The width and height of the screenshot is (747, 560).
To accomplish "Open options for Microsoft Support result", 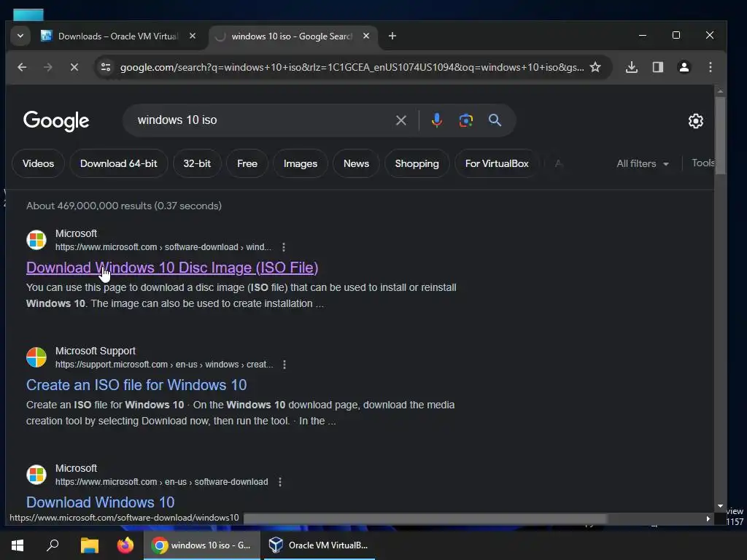I will pyautogui.click(x=285, y=365).
